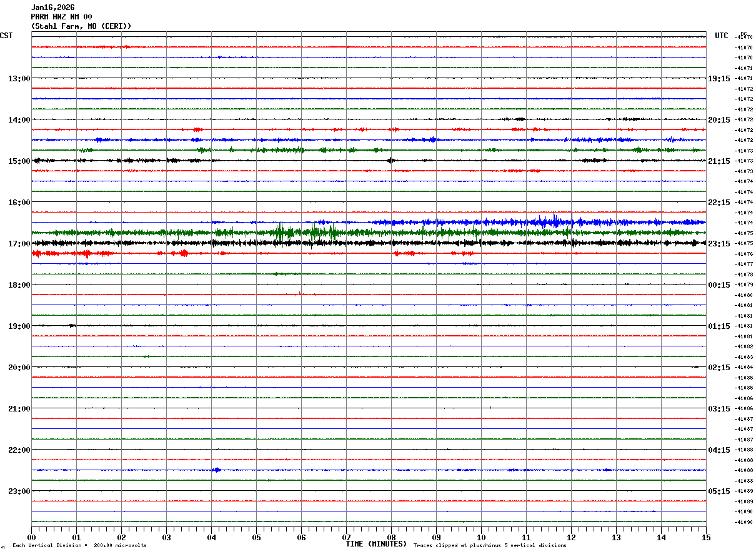Select the 21:00 CST time label
This screenshot has height=554, width=756.
[x=19, y=409]
